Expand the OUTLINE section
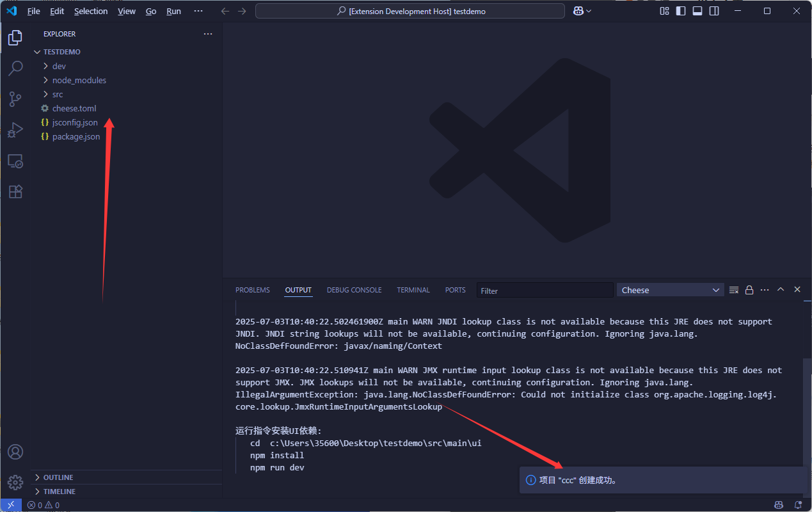The width and height of the screenshot is (812, 512). 126,477
